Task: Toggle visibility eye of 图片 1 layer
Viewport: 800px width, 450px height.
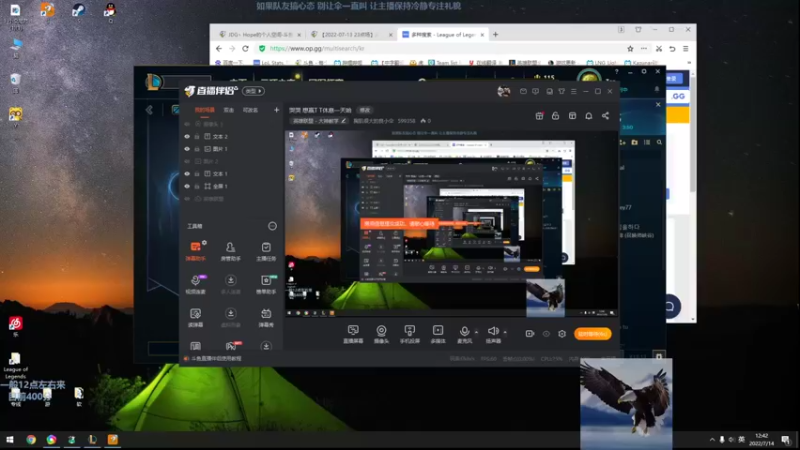Action: tap(187, 149)
